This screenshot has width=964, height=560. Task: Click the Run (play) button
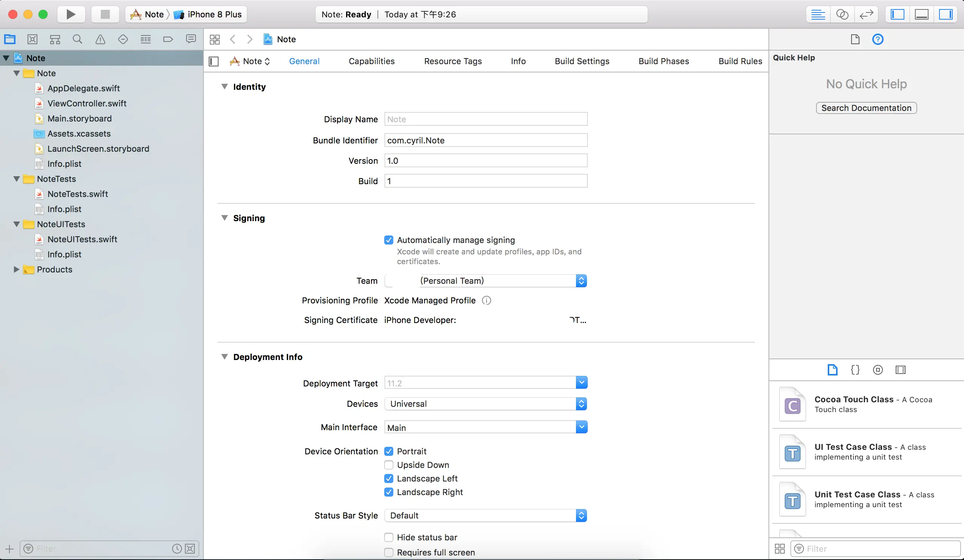pos(71,15)
